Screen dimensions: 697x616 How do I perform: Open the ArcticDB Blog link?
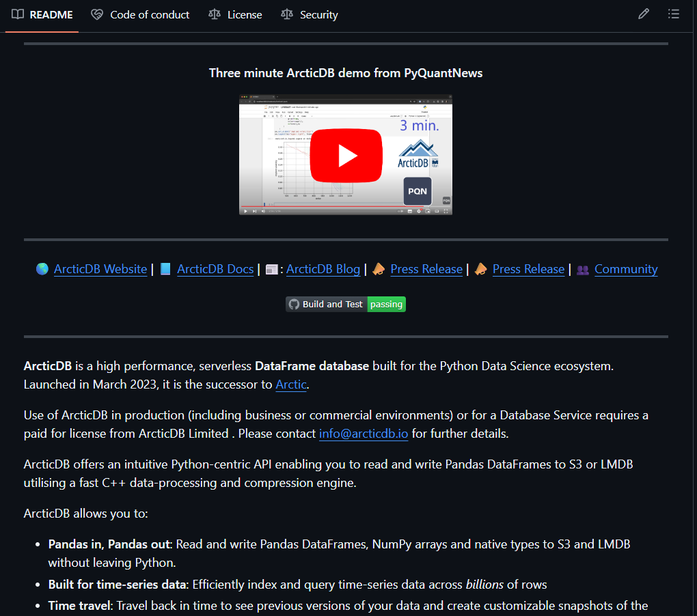tap(323, 269)
